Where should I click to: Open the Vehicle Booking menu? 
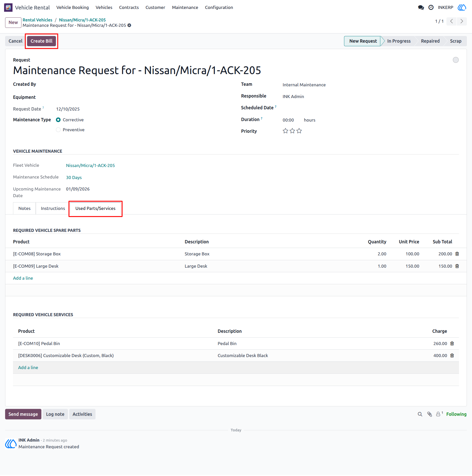click(x=73, y=7)
